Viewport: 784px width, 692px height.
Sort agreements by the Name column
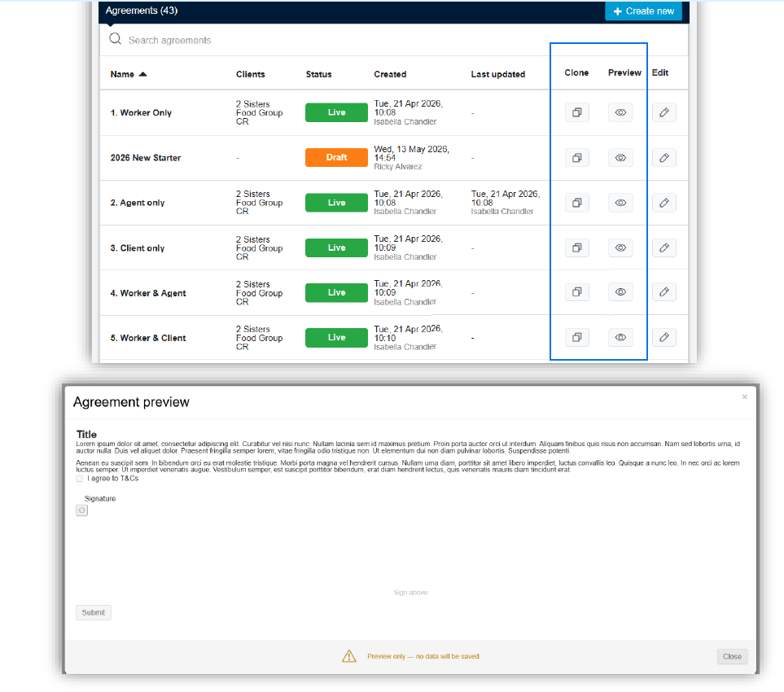(129, 74)
